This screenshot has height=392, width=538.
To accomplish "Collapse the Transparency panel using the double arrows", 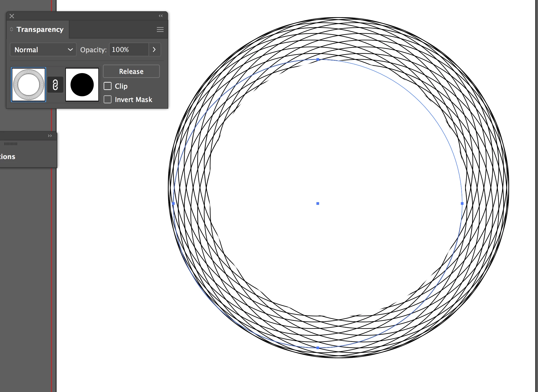I will click(x=161, y=16).
